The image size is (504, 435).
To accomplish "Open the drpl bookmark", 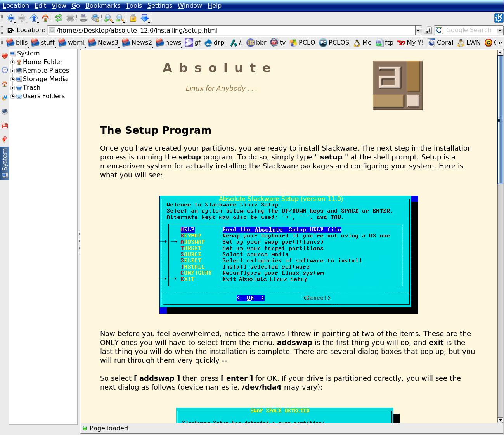I will pyautogui.click(x=215, y=43).
